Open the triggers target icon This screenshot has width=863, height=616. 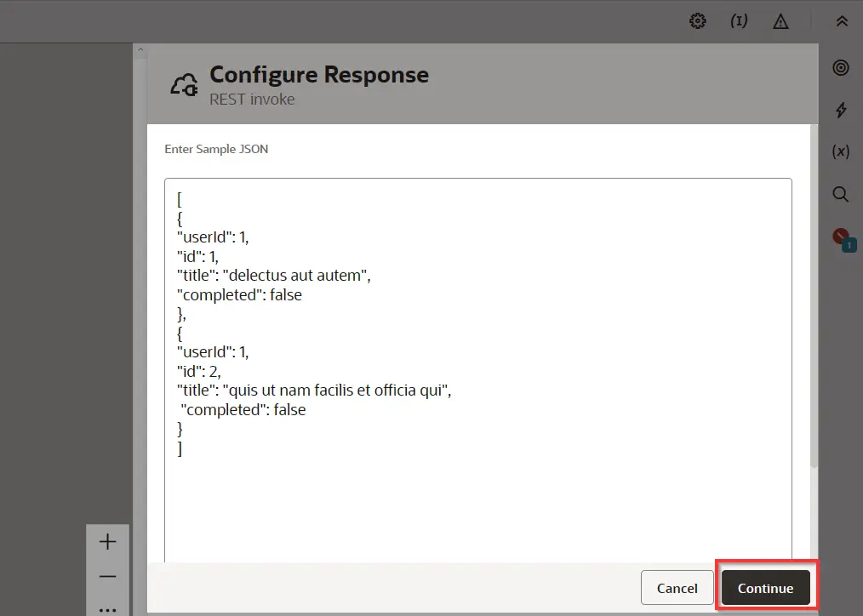[x=841, y=68]
